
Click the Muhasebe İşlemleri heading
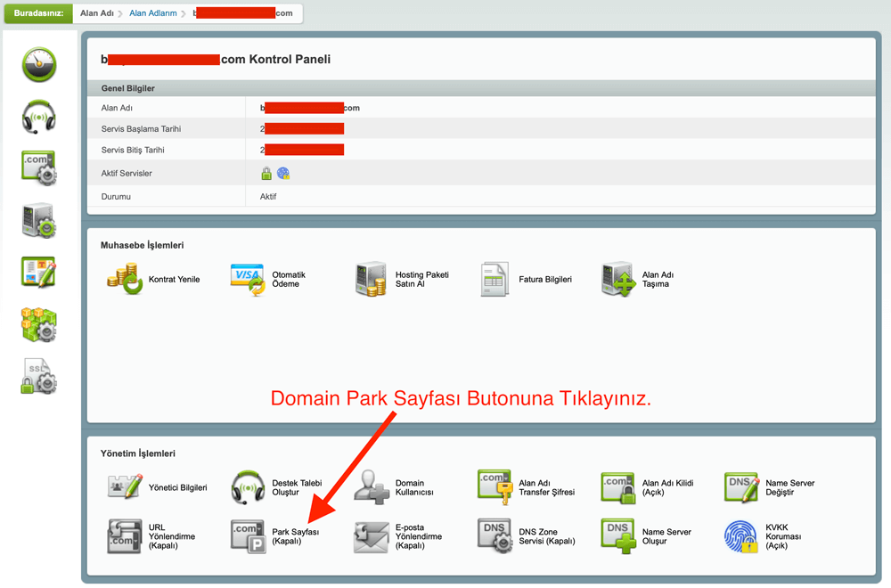tap(142, 245)
